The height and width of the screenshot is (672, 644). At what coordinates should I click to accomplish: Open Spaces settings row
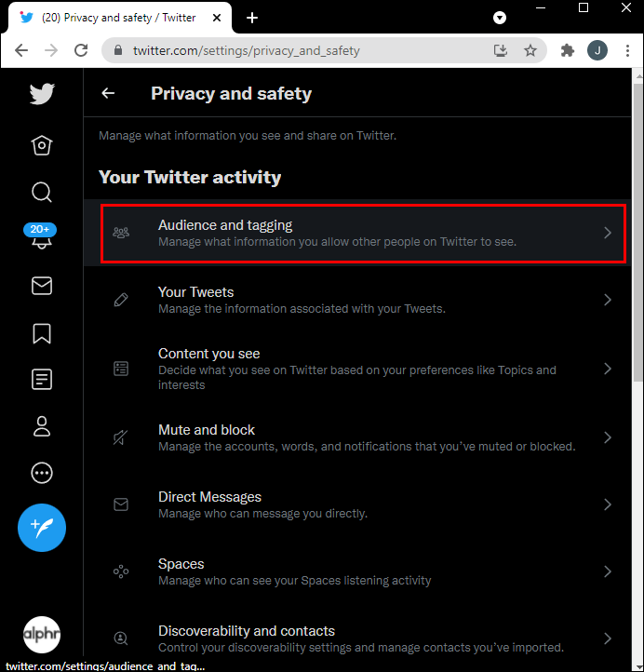coord(363,571)
